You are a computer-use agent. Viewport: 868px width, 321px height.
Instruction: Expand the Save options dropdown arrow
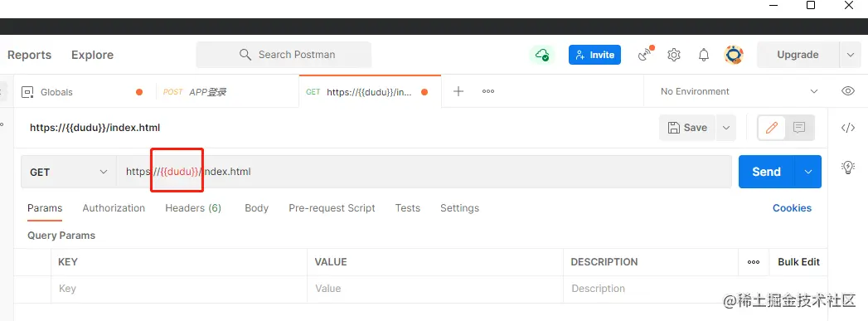click(725, 128)
